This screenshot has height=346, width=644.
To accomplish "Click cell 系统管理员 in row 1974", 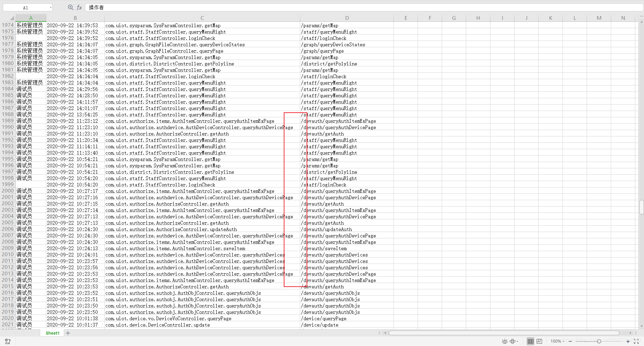I will pyautogui.click(x=31, y=25).
